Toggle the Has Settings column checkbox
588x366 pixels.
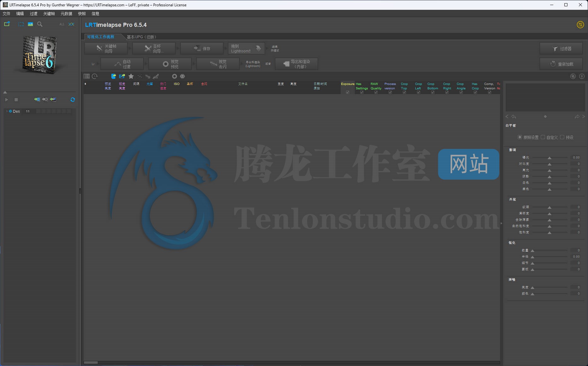(362, 92)
